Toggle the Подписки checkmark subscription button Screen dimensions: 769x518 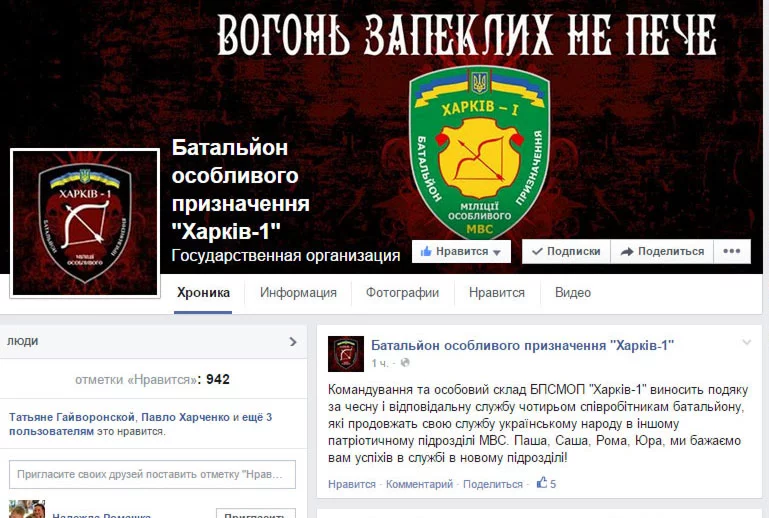(566, 252)
